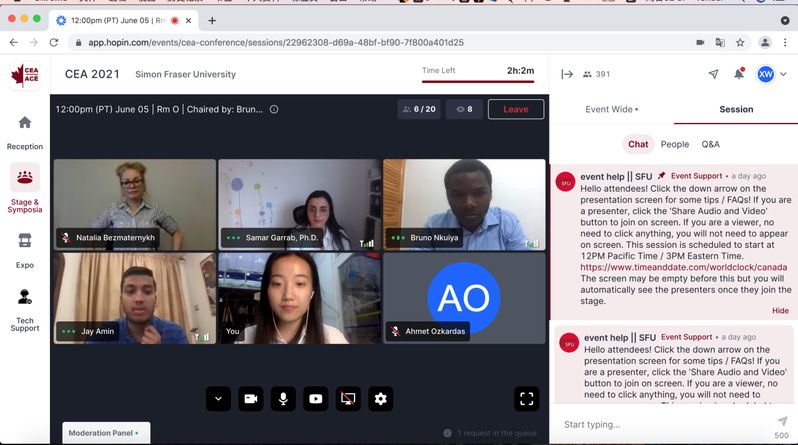The image size is (798, 445).
Task: Open the notifications bell
Action: pyautogui.click(x=739, y=74)
